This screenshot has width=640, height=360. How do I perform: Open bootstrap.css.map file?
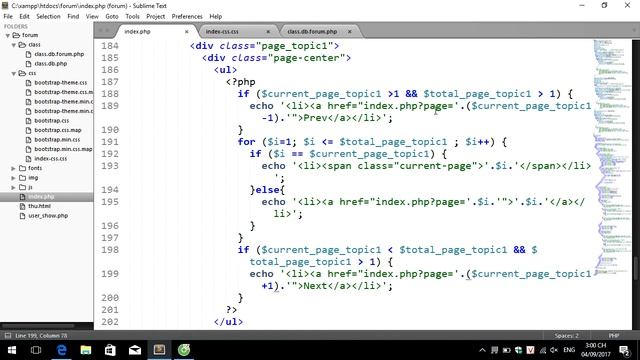tap(58, 130)
